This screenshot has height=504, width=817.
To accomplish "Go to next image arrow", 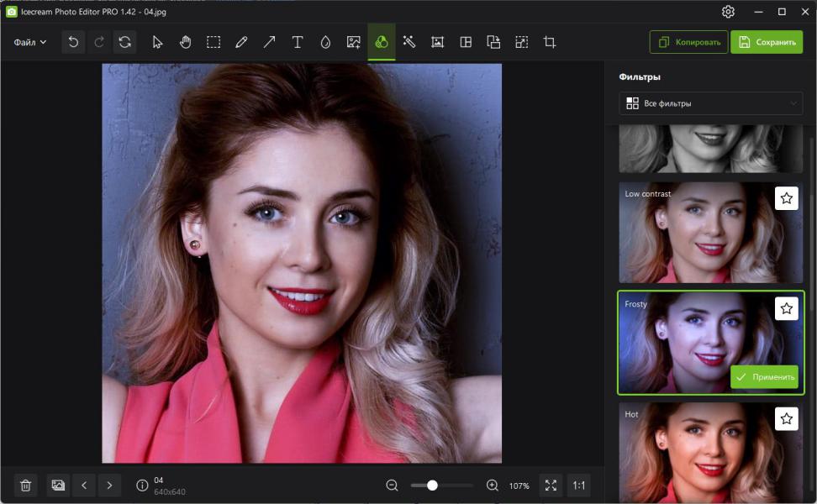I will [x=109, y=486].
